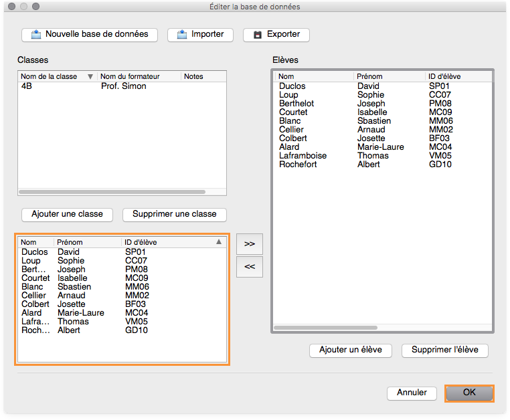Click the Nouvelle base de données button
This screenshot has height=420, width=510.
[90, 34]
